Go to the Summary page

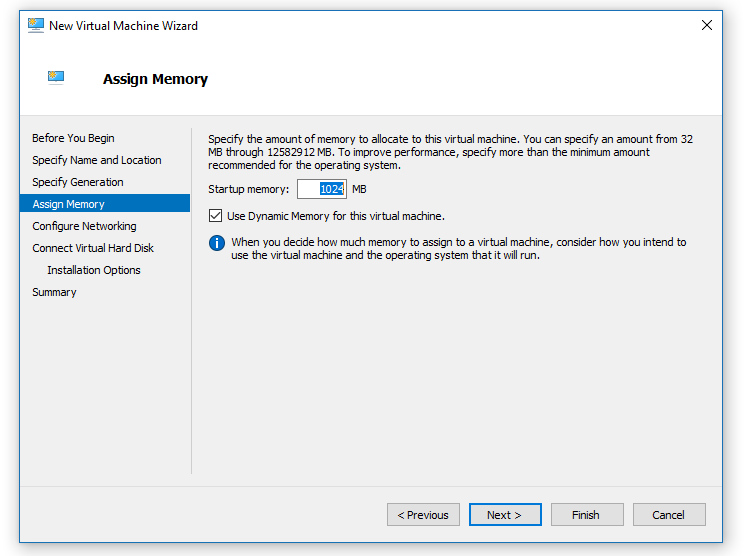[x=54, y=292]
